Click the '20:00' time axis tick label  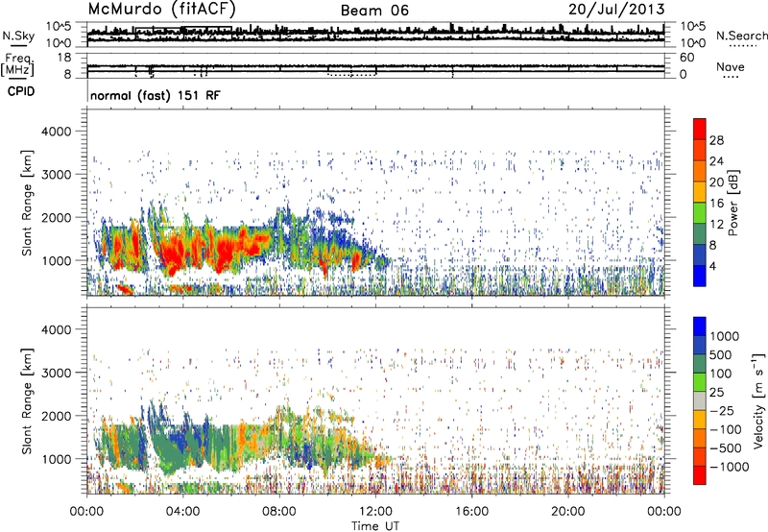(567, 512)
